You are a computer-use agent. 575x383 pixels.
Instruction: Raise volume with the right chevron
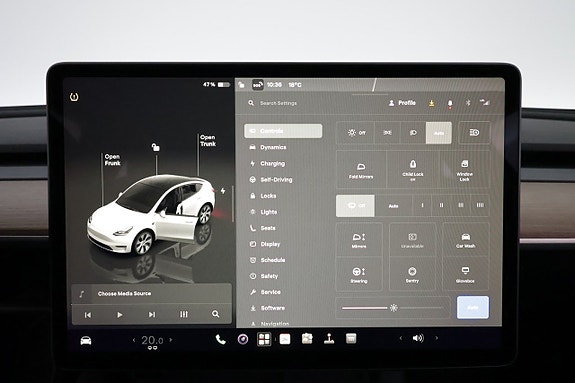coord(436,338)
